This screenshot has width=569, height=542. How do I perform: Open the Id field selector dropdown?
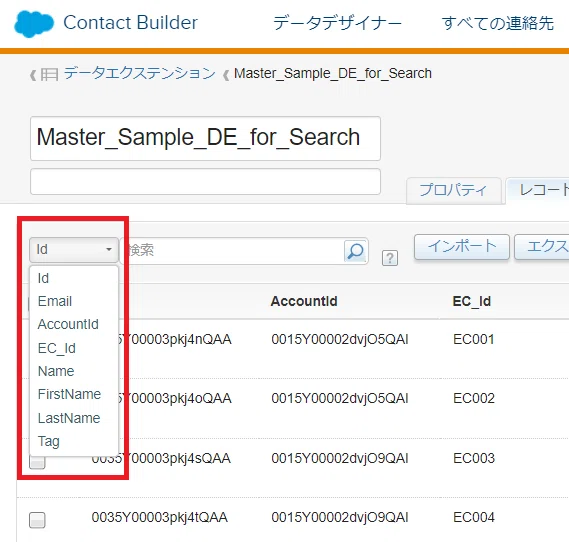point(74,249)
